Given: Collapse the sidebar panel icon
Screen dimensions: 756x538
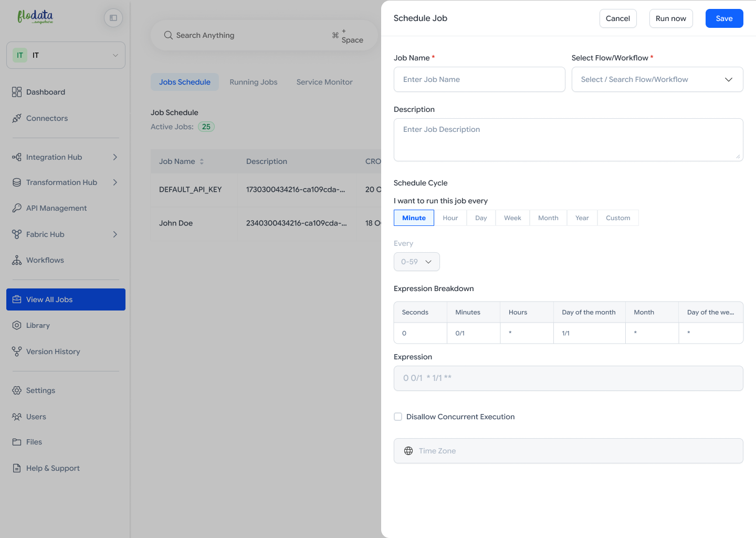Looking at the screenshot, I should tap(113, 18).
